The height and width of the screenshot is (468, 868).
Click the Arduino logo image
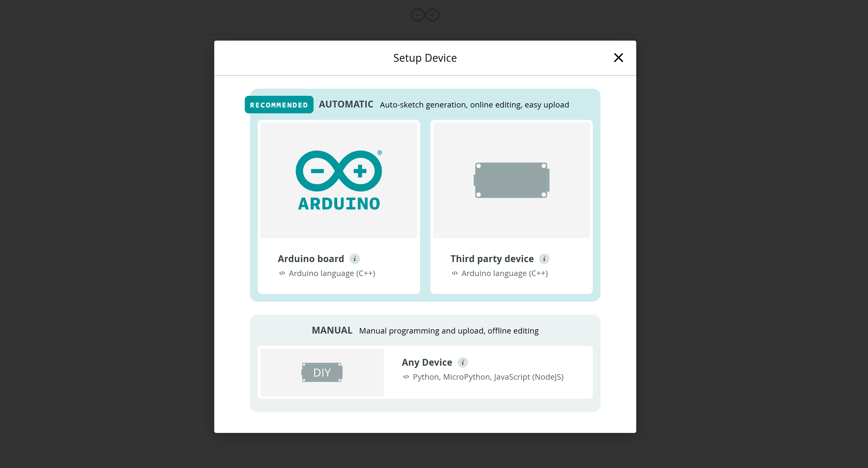click(x=339, y=180)
